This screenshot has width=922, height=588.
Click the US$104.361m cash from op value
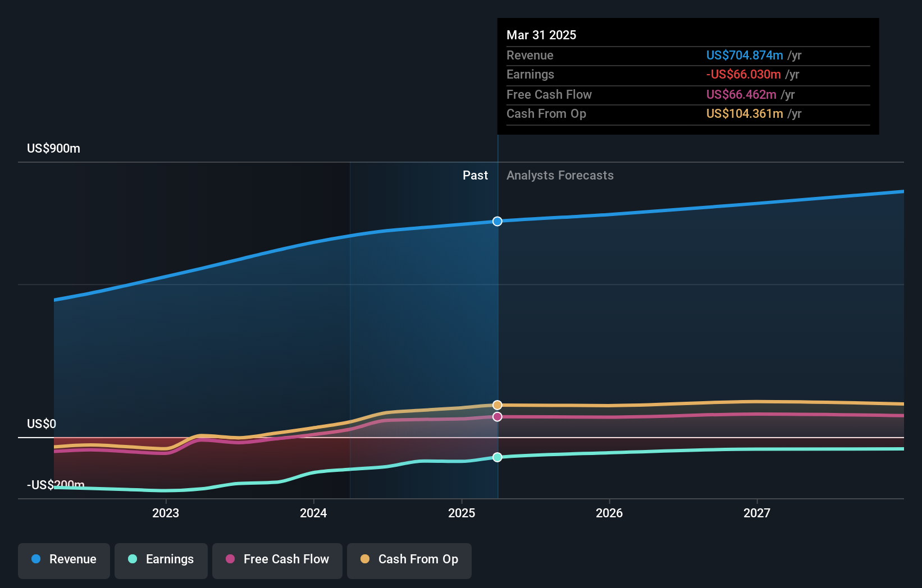[x=745, y=113]
